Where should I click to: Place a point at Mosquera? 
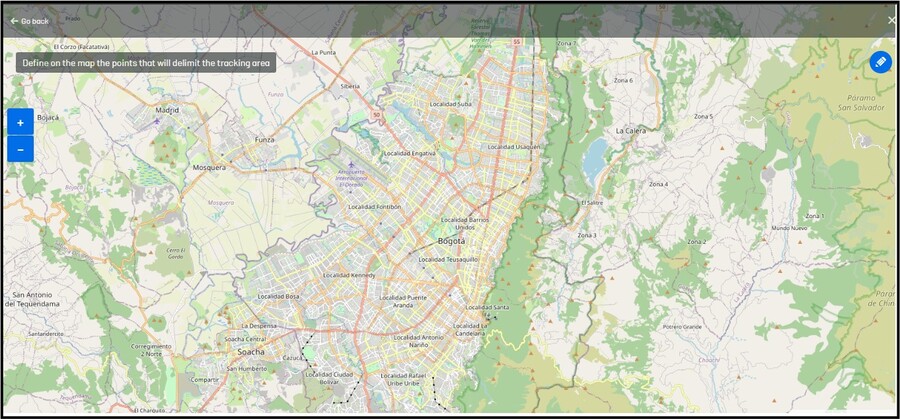coord(209,167)
